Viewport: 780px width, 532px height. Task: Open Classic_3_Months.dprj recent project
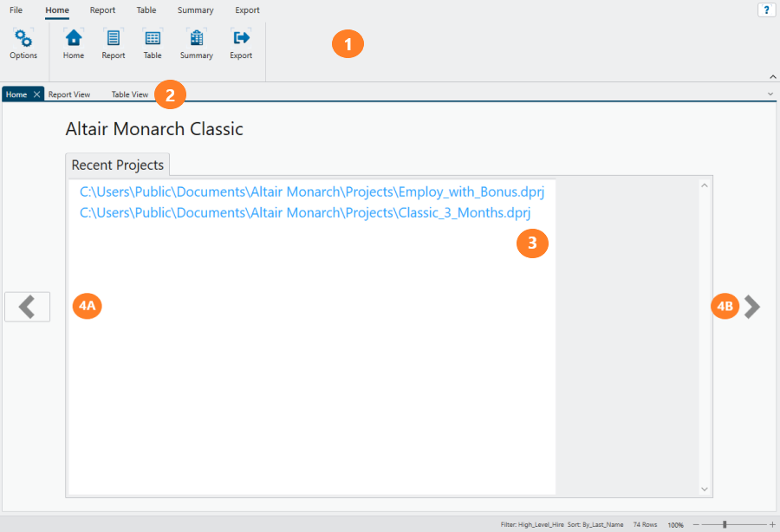[x=305, y=213]
